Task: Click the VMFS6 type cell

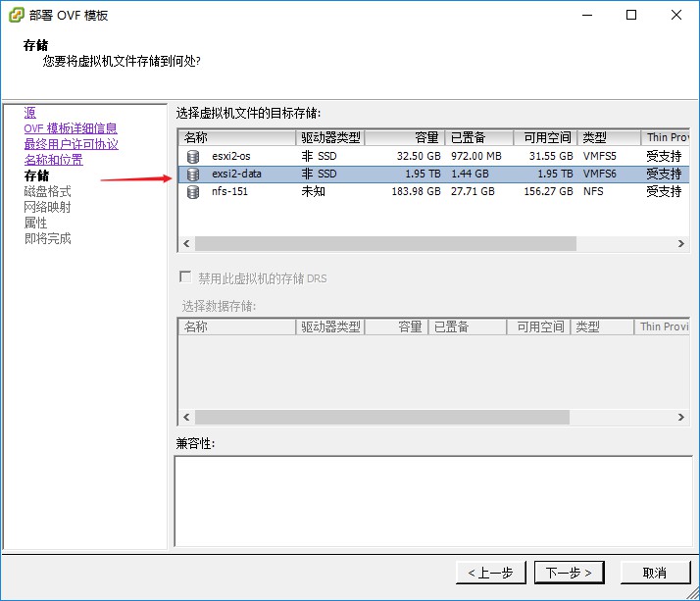Action: coord(600,175)
